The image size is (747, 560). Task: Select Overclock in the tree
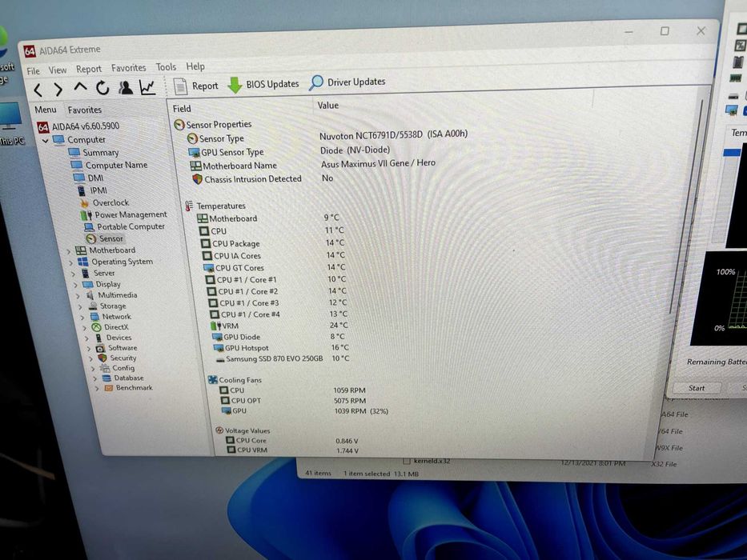tap(105, 203)
